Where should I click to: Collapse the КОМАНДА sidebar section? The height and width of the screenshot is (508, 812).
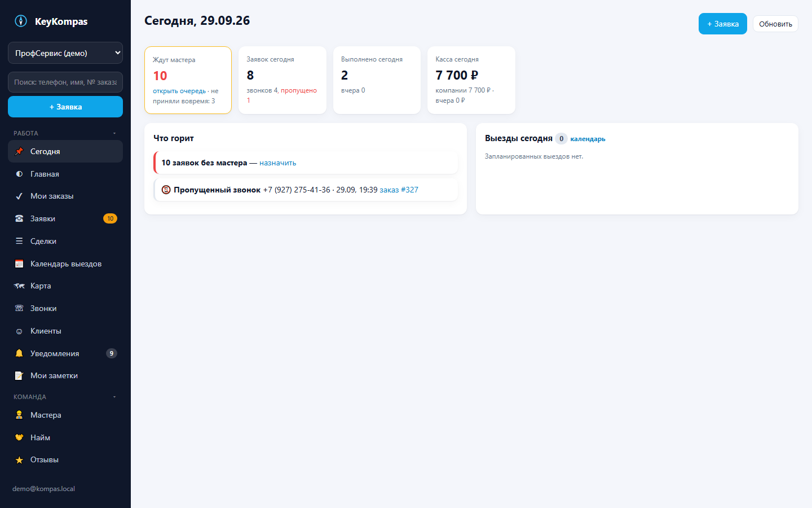pyautogui.click(x=65, y=397)
